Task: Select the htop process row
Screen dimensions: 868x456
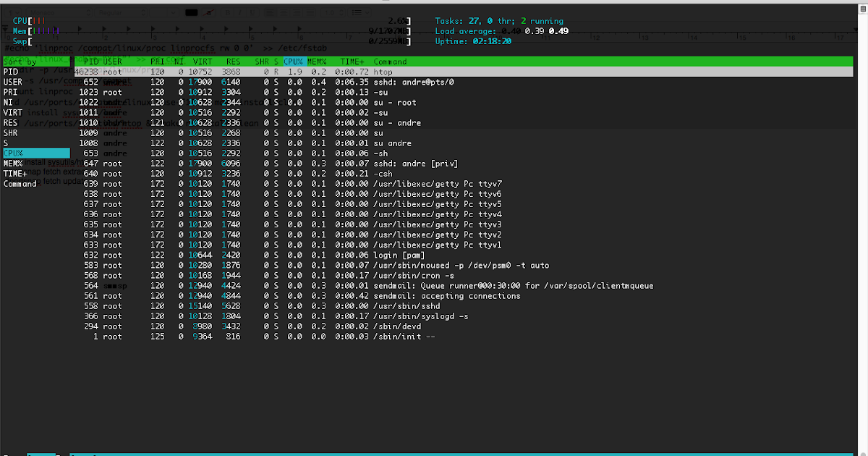Action: tap(463, 72)
